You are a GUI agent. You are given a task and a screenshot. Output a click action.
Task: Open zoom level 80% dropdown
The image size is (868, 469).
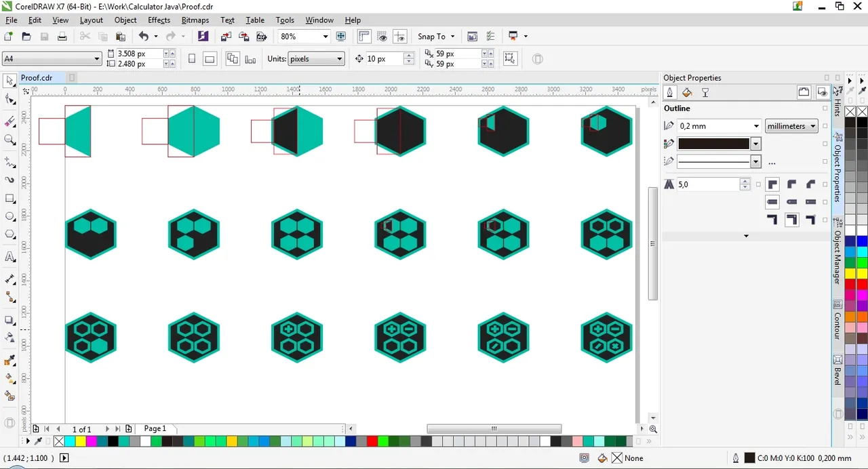(325, 37)
